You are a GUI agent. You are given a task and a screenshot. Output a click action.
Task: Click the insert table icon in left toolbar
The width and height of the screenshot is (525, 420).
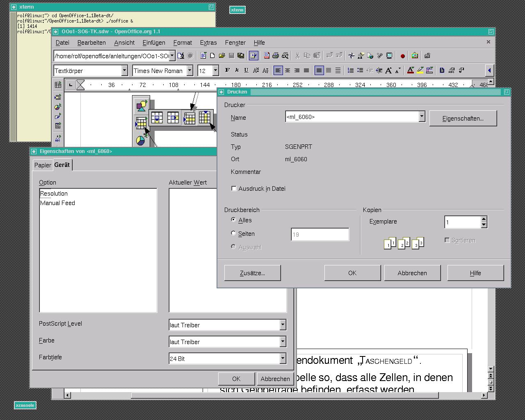[58, 85]
